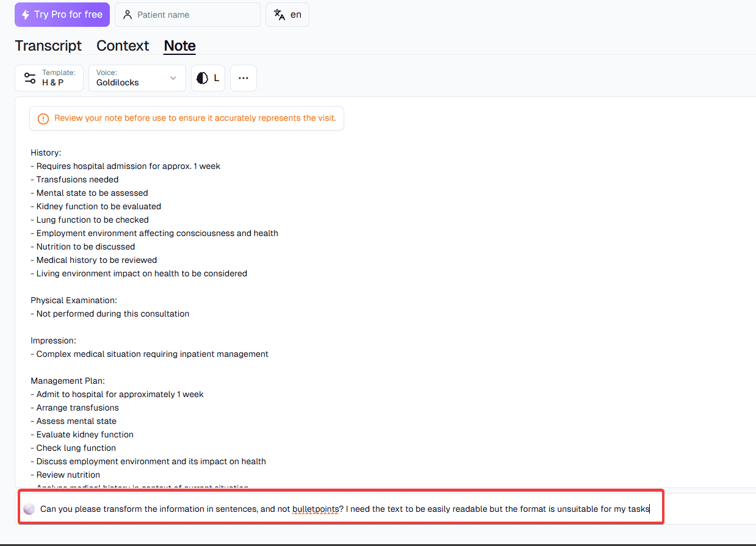
Task: Open the H & P template selector
Action: [x=49, y=78]
